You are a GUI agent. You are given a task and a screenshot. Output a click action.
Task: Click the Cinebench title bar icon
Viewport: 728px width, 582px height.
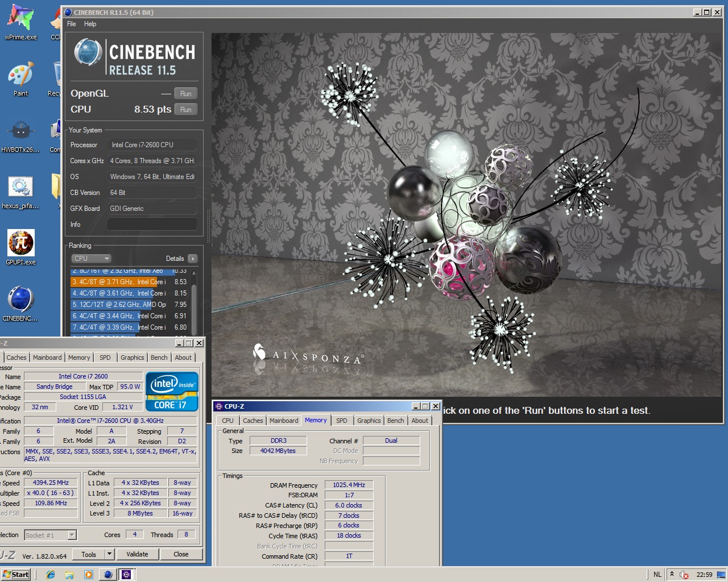click(x=68, y=12)
